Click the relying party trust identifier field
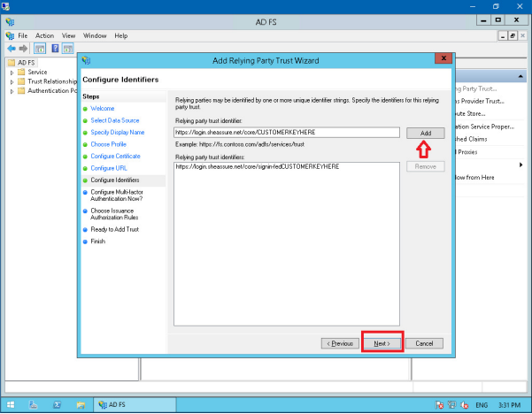The height and width of the screenshot is (414, 532). pyautogui.click(x=288, y=132)
